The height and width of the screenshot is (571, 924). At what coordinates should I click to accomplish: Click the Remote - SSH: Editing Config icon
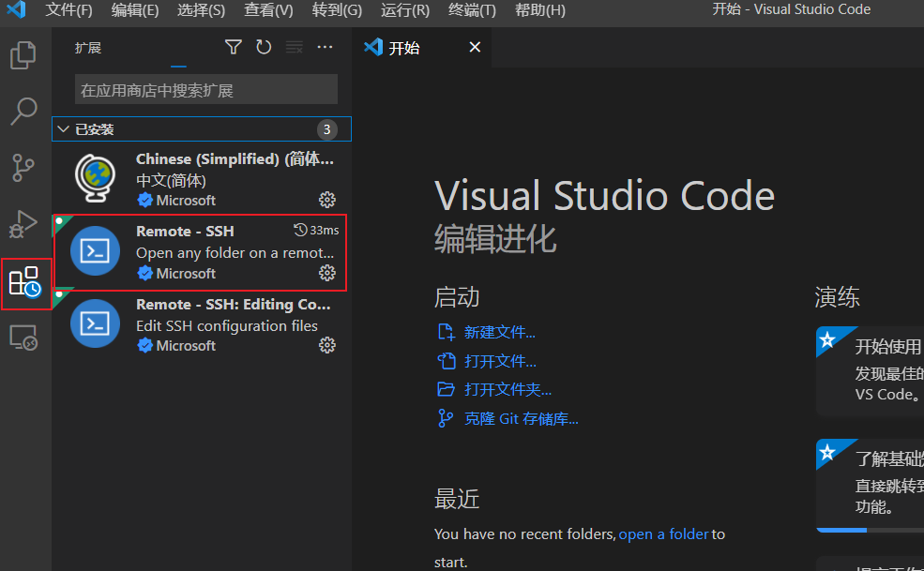(x=96, y=323)
